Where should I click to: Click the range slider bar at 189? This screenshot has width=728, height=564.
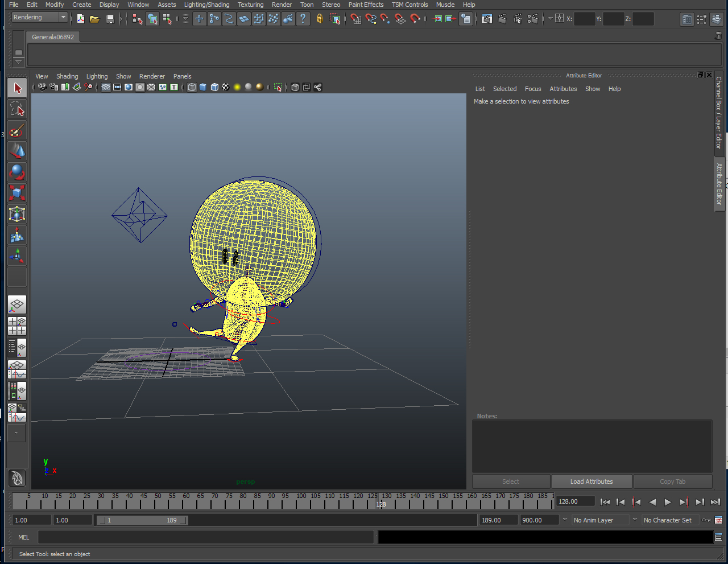[x=171, y=520]
